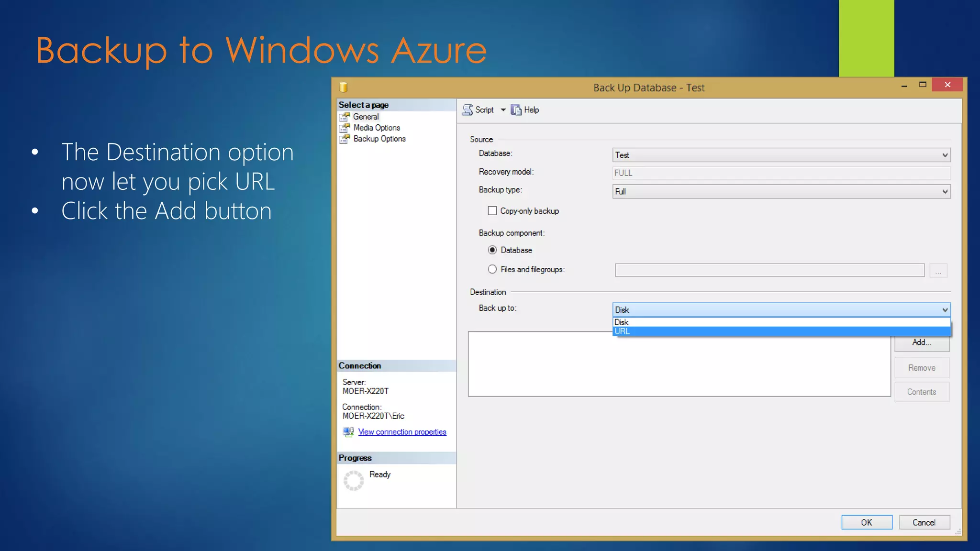Screen dimensions: 980x551
Task: Click the Contents button
Action: [x=922, y=392]
